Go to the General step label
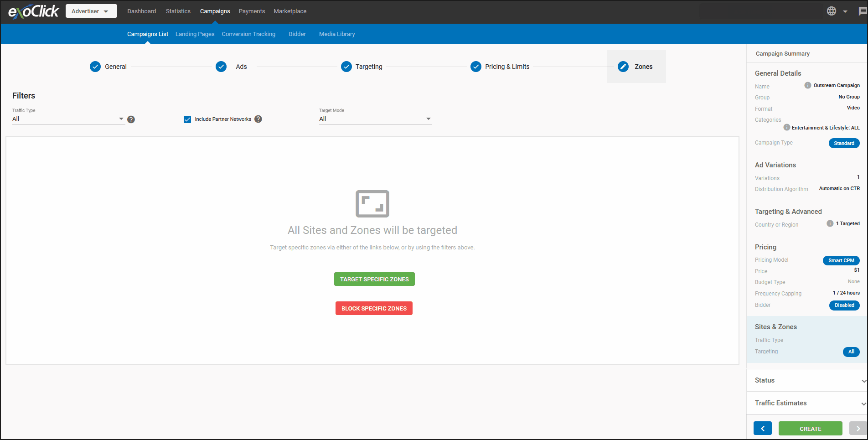Image resolution: width=868 pixels, height=440 pixels. tap(116, 67)
